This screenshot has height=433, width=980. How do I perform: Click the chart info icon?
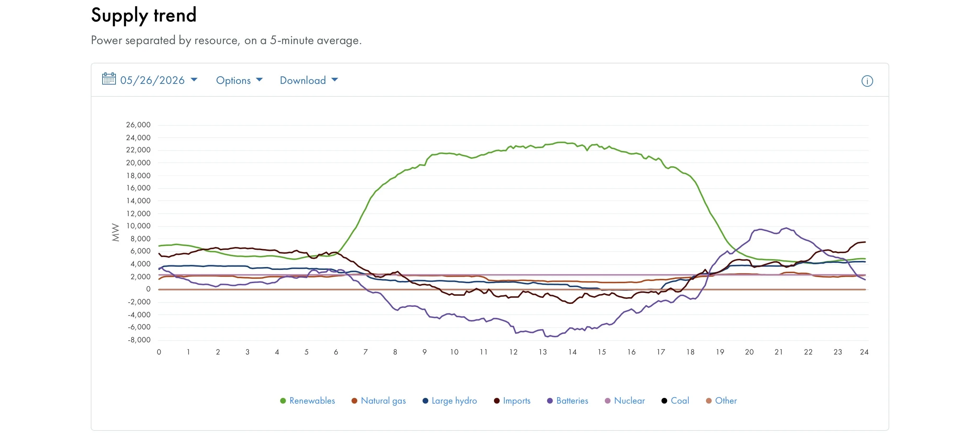pos(867,81)
